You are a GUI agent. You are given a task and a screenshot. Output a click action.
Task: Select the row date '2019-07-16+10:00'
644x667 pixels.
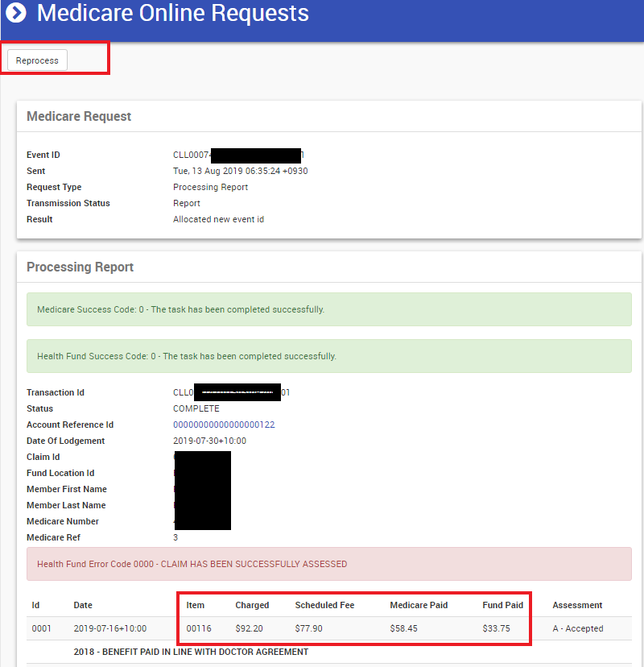click(110, 628)
